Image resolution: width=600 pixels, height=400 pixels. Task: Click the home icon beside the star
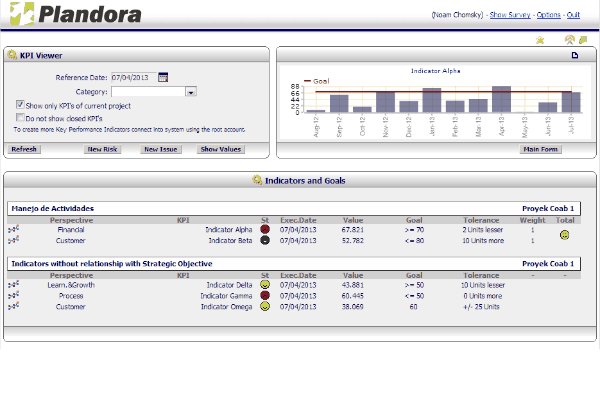[x=569, y=40]
